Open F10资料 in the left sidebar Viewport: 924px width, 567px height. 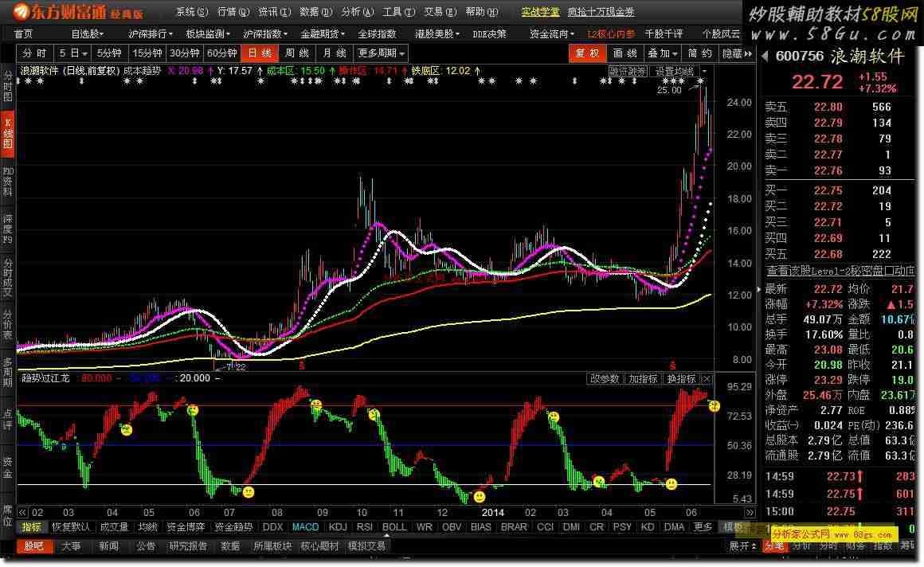click(x=8, y=181)
